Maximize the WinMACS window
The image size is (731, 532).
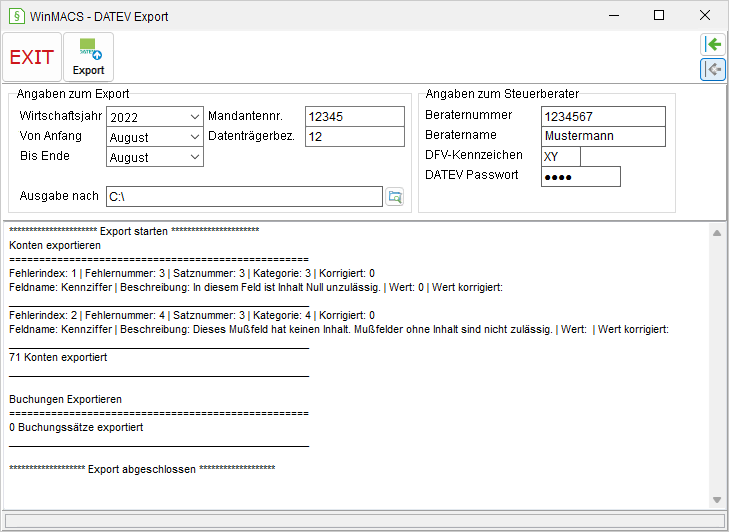(659, 16)
